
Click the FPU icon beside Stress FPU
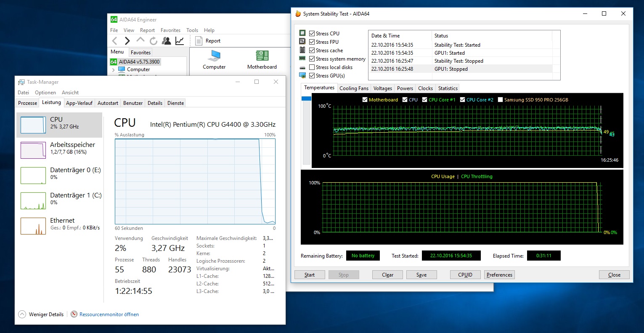[x=302, y=42]
